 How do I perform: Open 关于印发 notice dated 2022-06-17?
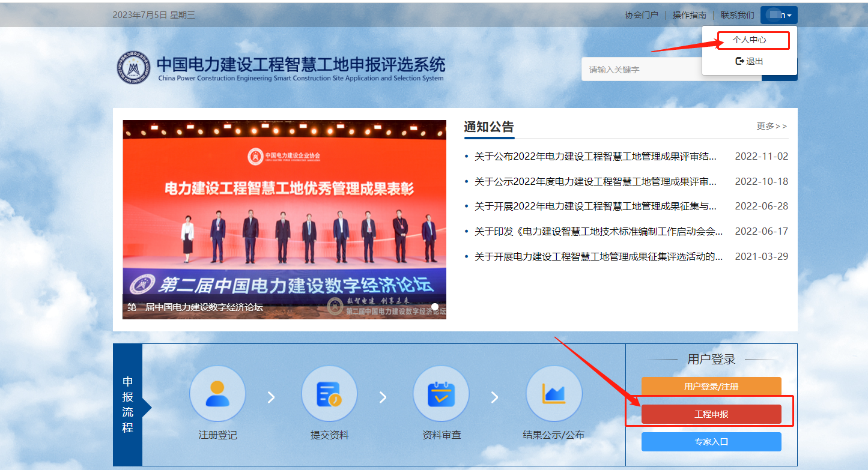(x=598, y=231)
